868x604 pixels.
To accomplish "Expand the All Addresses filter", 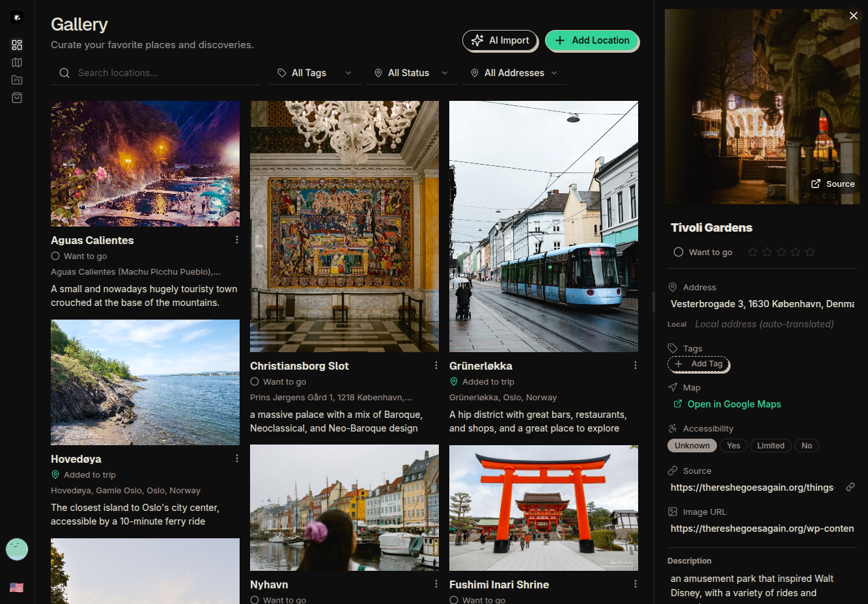I will 514,73.
